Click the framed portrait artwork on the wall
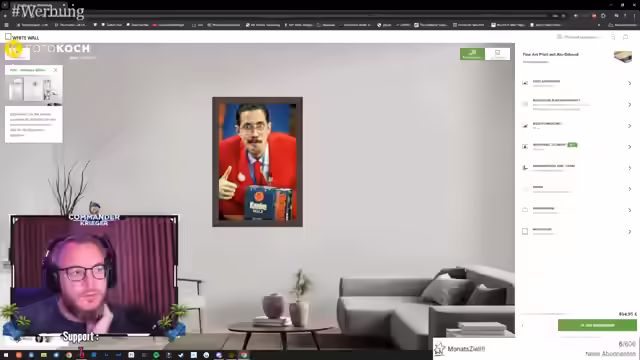This screenshot has height=360, width=640. click(258, 162)
